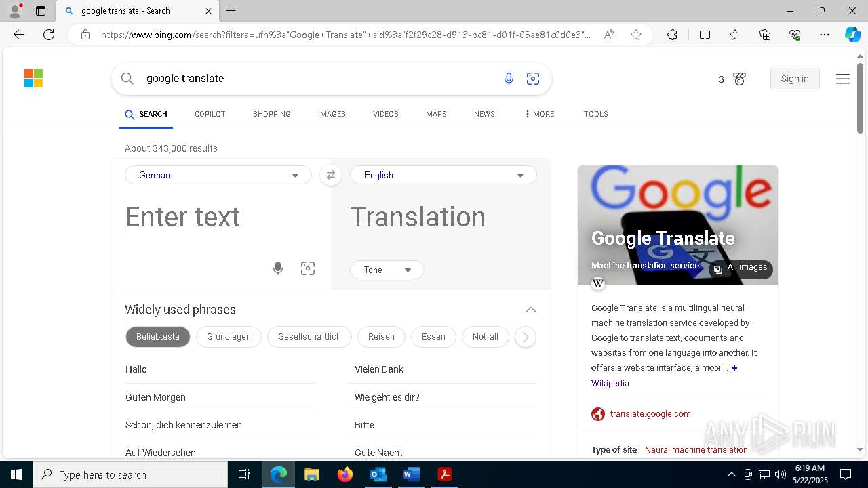Screen dimensions: 868x488
Task: Show more phrase categories arrow
Action: point(526,337)
